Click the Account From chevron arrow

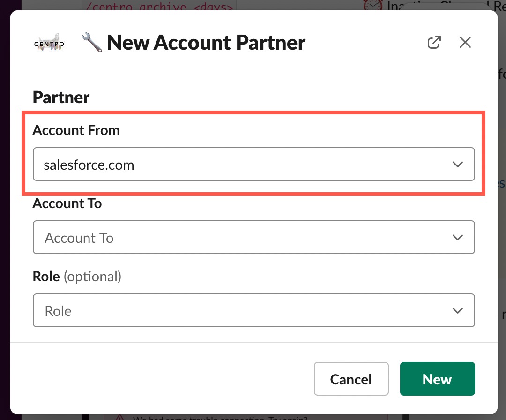click(458, 165)
